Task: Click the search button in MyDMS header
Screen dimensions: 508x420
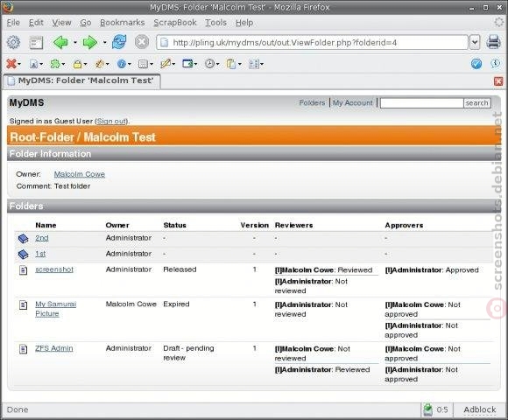Action: click(x=476, y=103)
